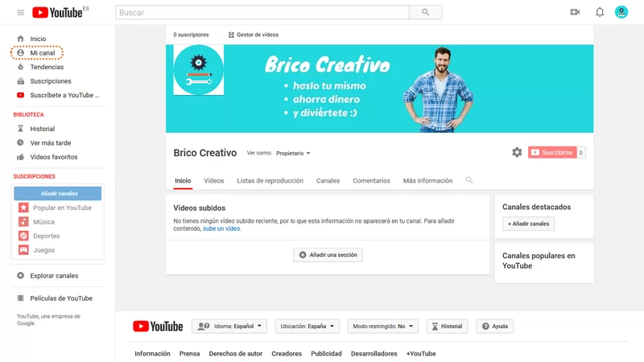Switch to Listas de reproducción tab
This screenshot has height=362, width=644.
(270, 180)
